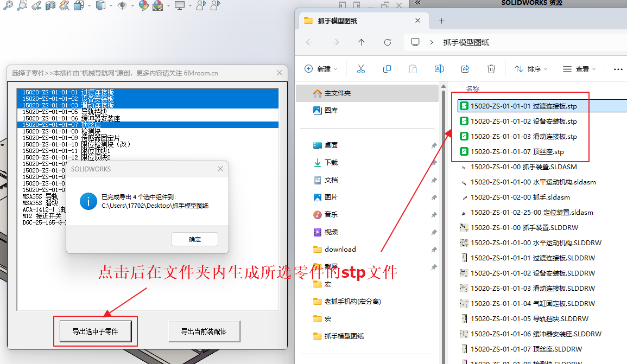Click the Share icon in Explorer toolbar

pyautogui.click(x=465, y=69)
